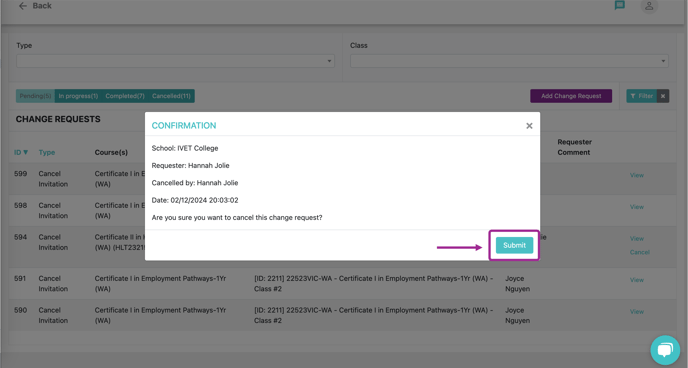Screen dimensions: 688x368
Task: Click the Submit button in confirmation dialog
Action: pos(514,245)
